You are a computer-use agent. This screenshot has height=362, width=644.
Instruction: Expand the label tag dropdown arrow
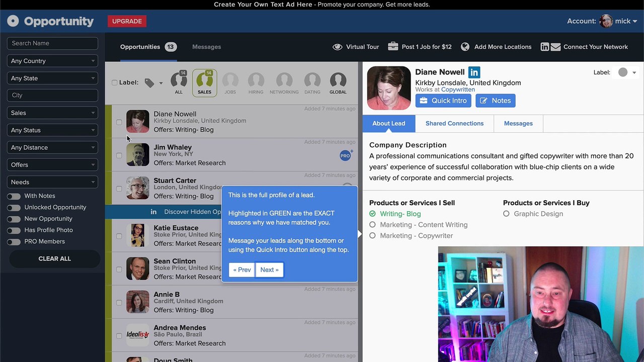[161, 83]
